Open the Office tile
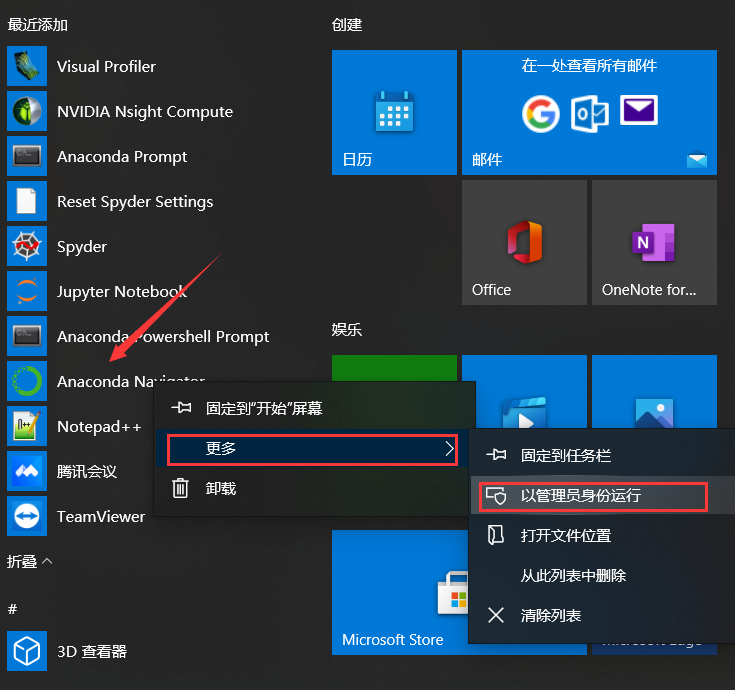735x690 pixels. click(524, 243)
